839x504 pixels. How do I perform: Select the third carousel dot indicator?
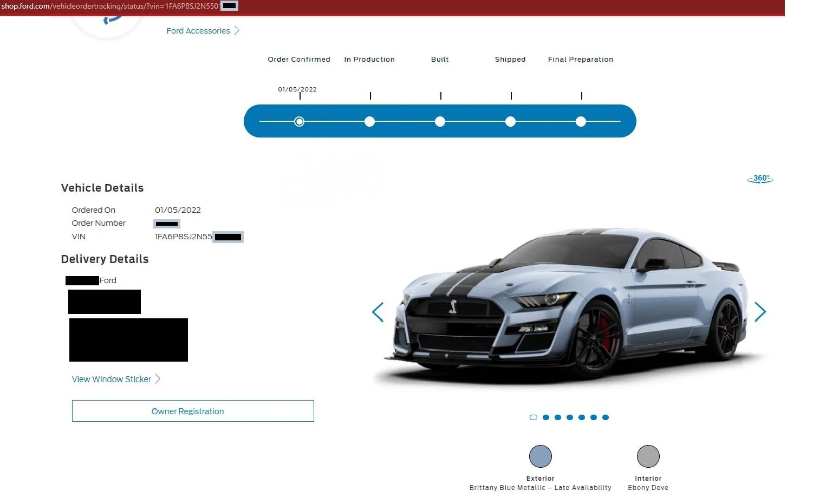click(558, 417)
